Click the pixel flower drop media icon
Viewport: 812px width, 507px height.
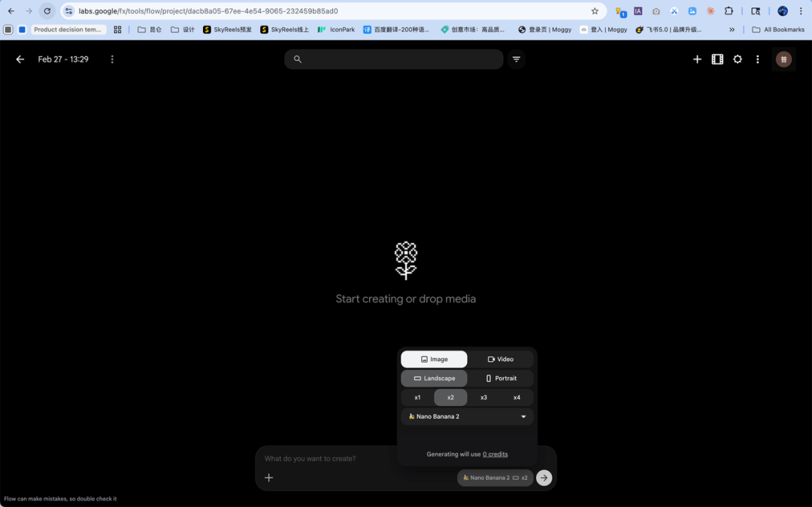[x=405, y=260]
